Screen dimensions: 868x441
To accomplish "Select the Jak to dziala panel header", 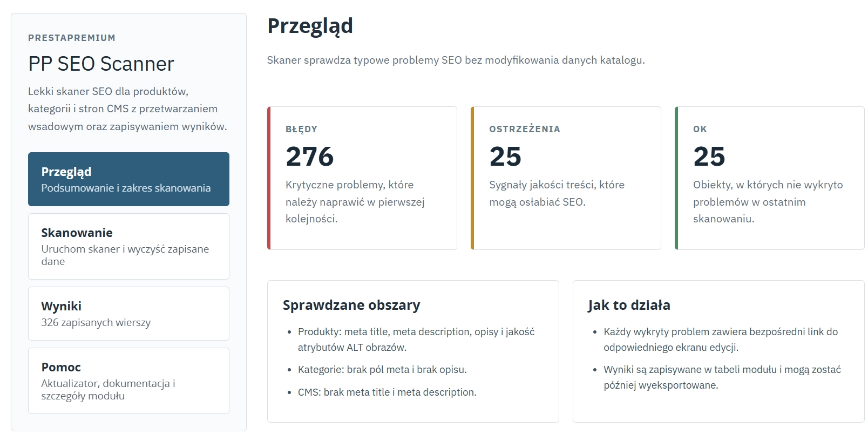I will point(629,305).
